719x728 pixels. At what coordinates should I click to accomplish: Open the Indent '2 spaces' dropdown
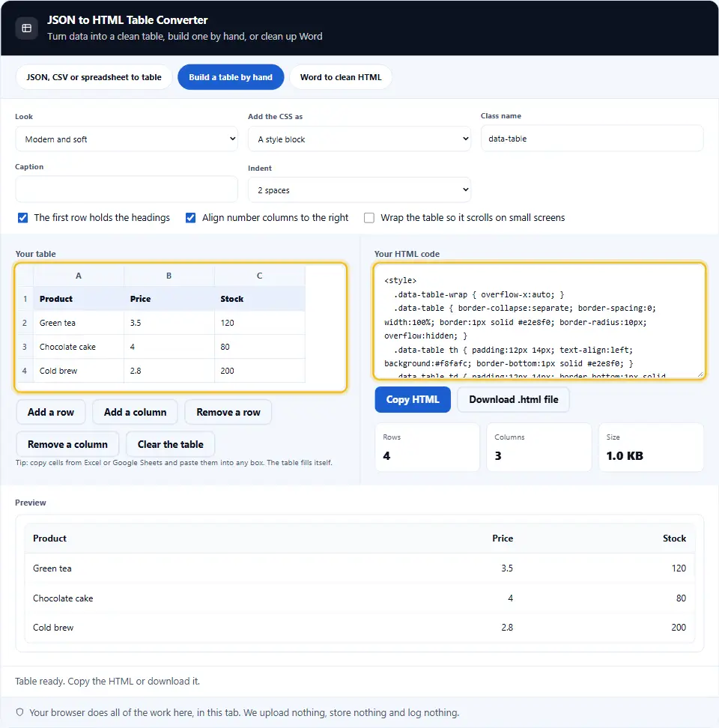[359, 190]
